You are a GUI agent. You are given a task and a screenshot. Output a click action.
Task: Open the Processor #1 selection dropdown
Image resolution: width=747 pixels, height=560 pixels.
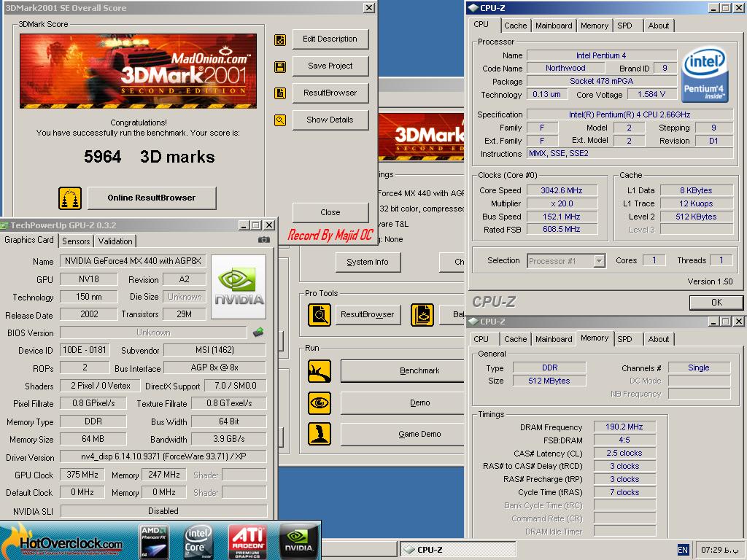pyautogui.click(x=600, y=261)
